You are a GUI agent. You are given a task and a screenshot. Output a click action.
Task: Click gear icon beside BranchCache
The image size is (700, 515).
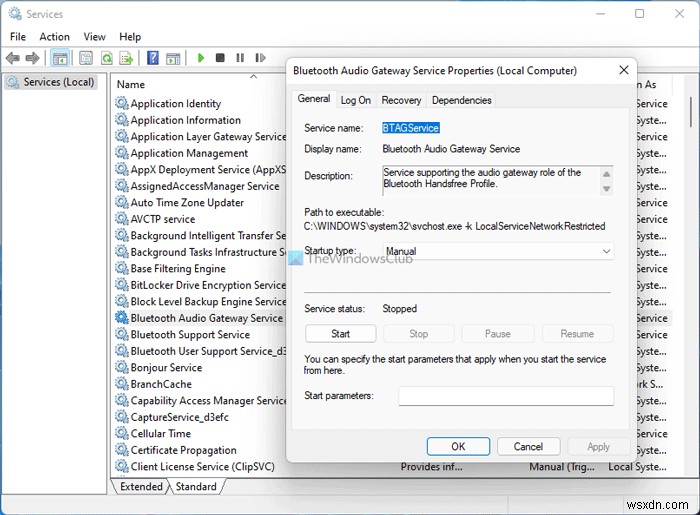pos(121,384)
